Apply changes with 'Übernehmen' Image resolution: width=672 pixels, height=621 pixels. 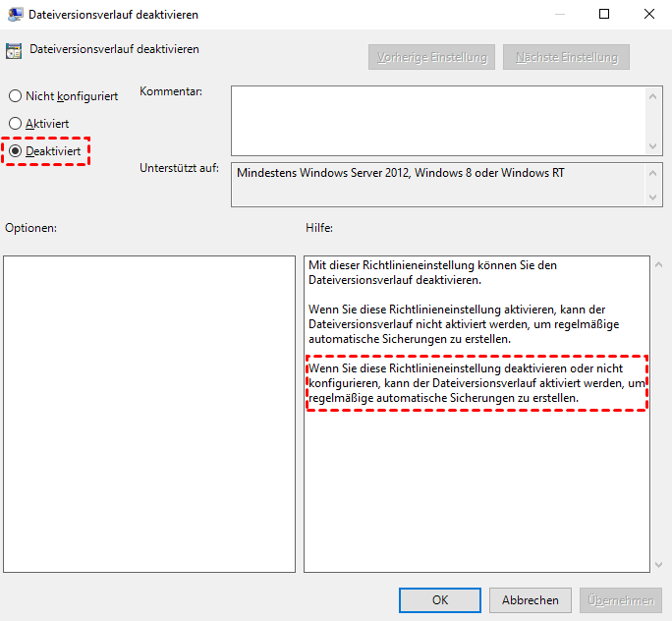(x=621, y=599)
